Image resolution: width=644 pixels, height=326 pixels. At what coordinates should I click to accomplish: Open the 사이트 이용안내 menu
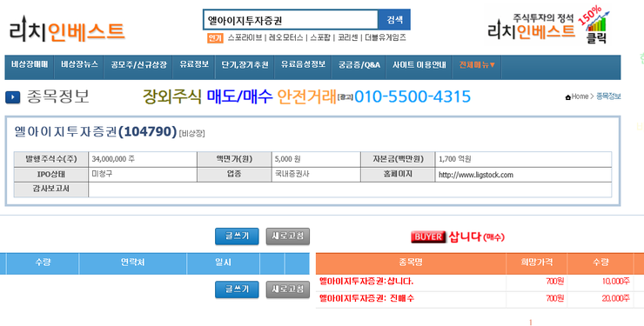419,65
